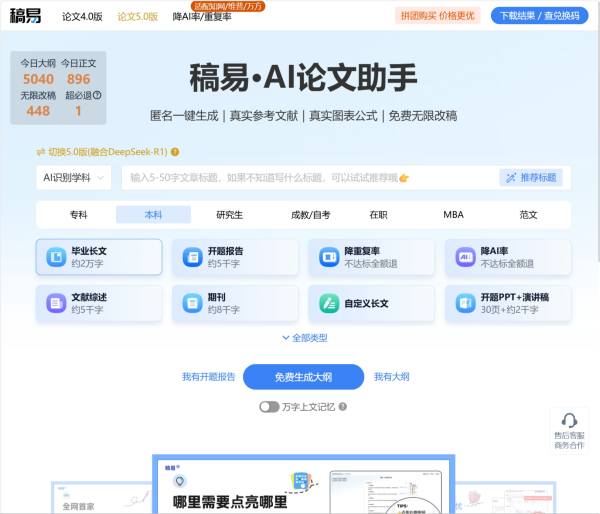Click 拼团购买 价格更优 button

click(437, 16)
